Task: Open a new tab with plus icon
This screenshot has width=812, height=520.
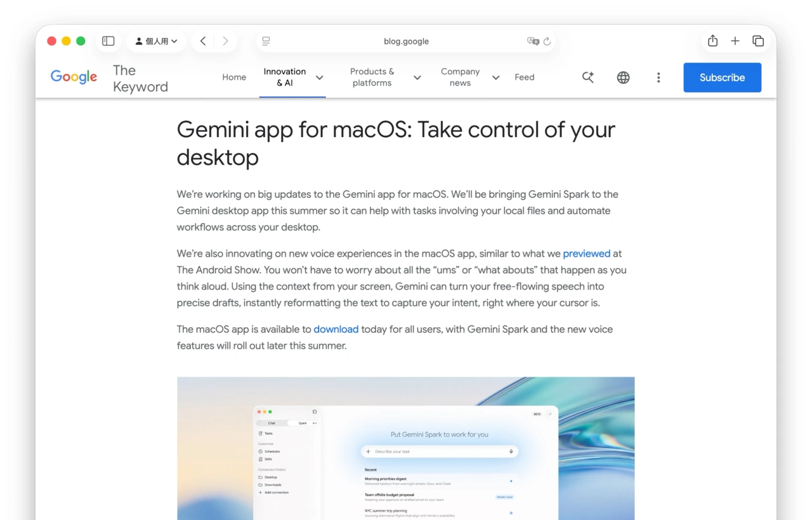Action: point(735,41)
